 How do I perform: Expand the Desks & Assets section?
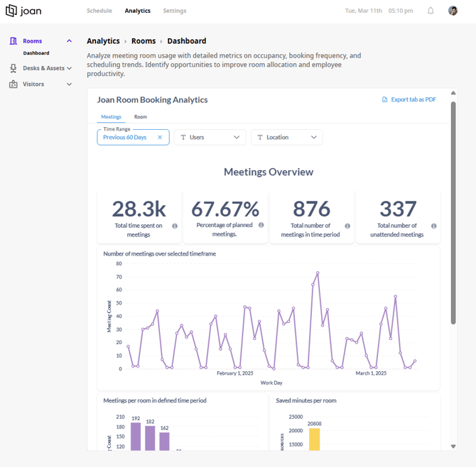point(69,68)
